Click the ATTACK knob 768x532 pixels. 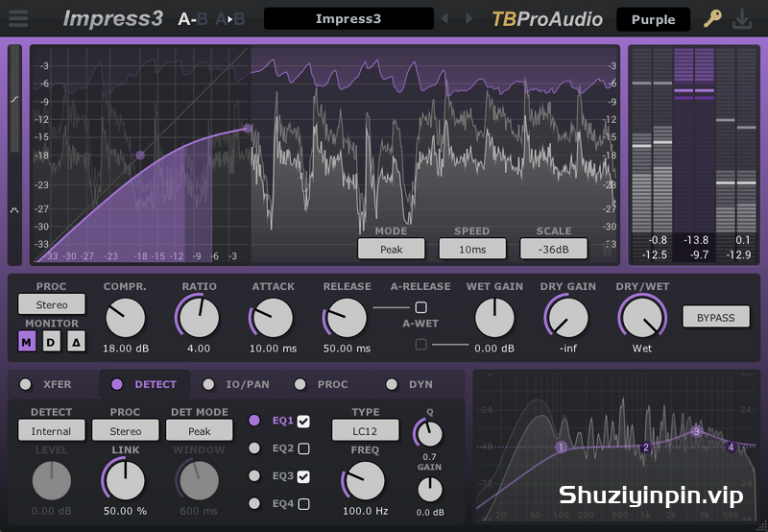(273, 318)
